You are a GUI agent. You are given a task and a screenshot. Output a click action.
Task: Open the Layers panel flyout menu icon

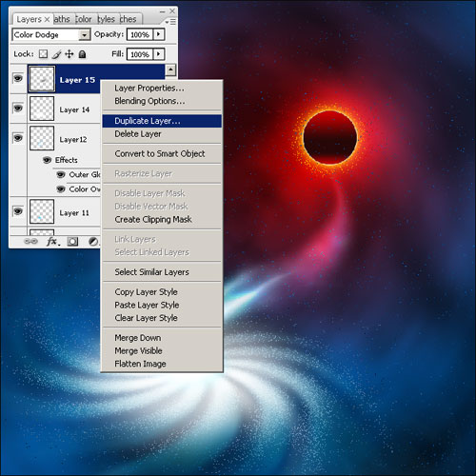170,22
